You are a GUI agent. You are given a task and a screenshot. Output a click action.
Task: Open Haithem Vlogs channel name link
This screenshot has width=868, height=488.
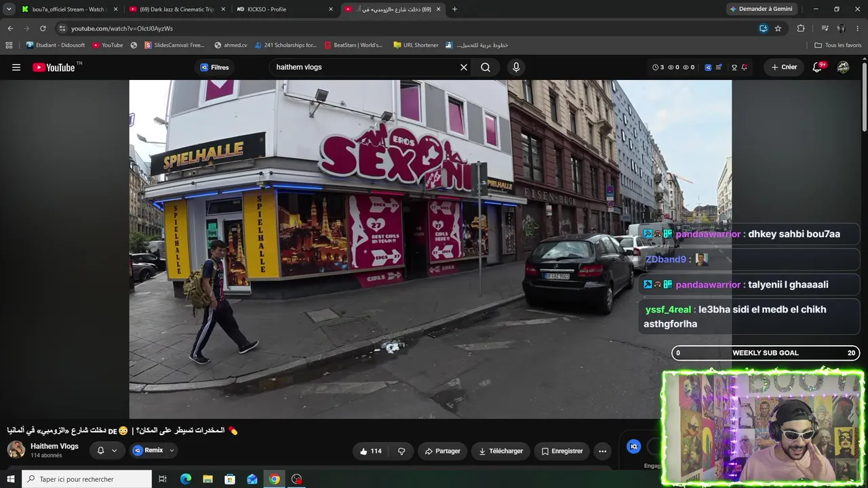click(x=54, y=446)
